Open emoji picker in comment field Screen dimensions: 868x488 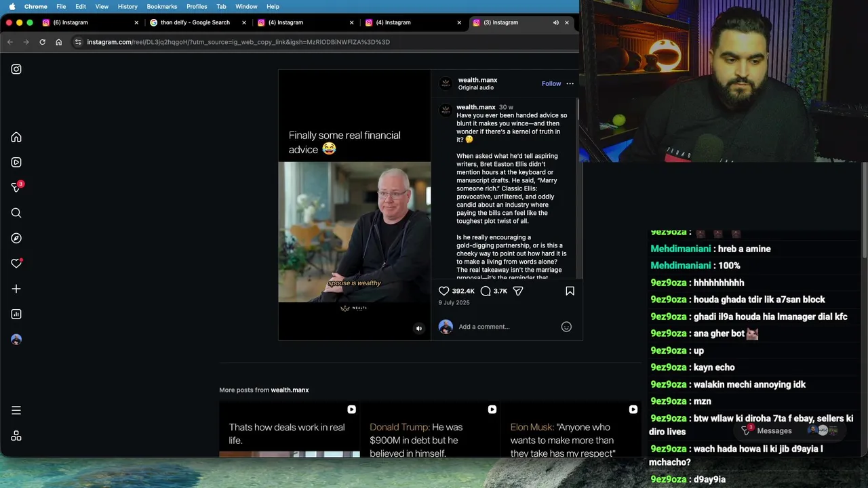tap(566, 327)
